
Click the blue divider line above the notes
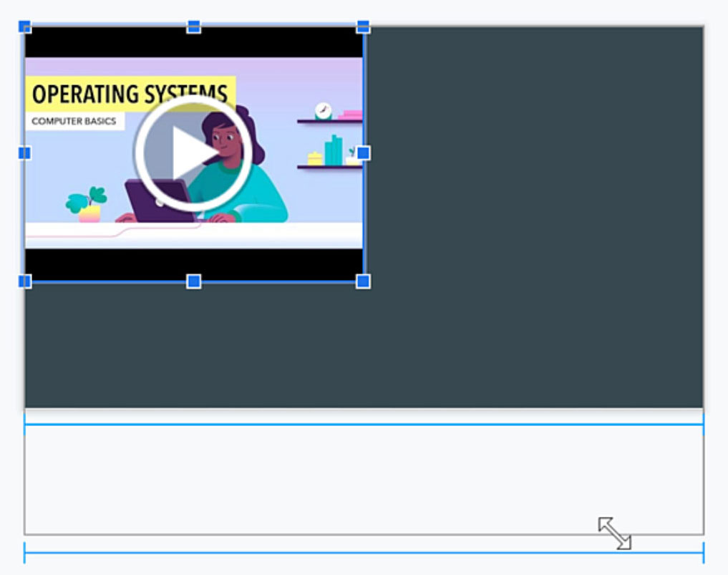(x=358, y=424)
